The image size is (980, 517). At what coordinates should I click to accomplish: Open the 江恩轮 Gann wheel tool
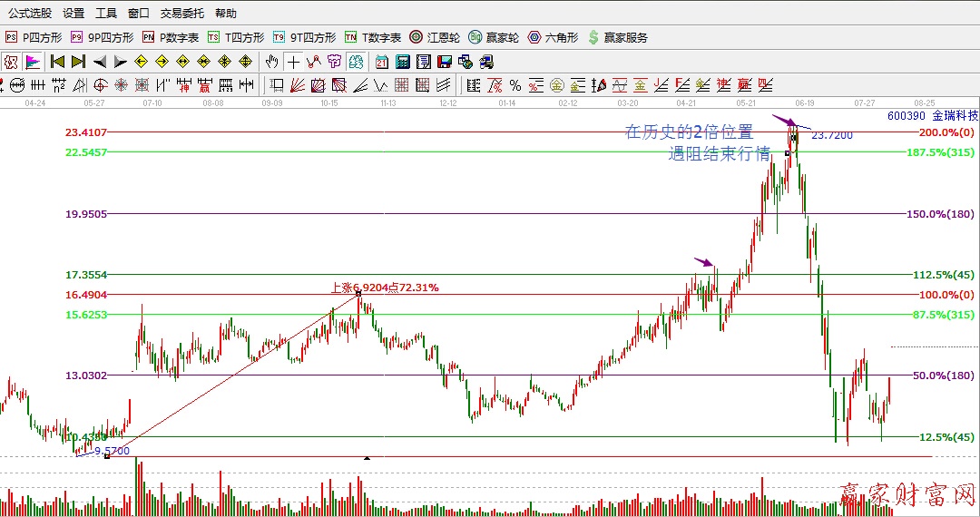[435, 38]
